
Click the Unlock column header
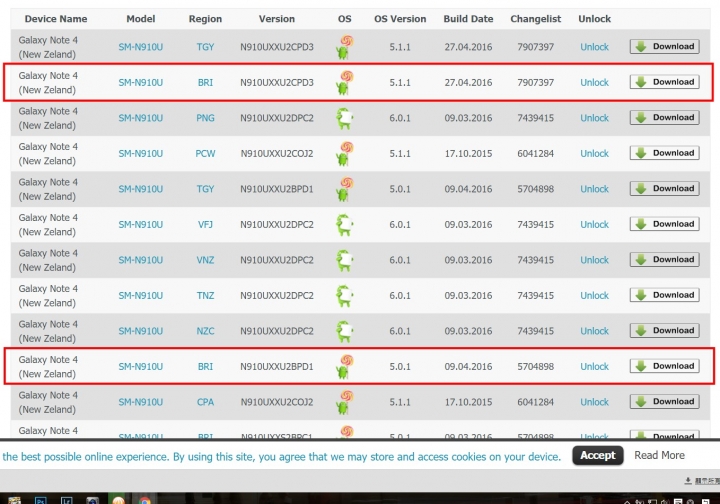point(594,19)
